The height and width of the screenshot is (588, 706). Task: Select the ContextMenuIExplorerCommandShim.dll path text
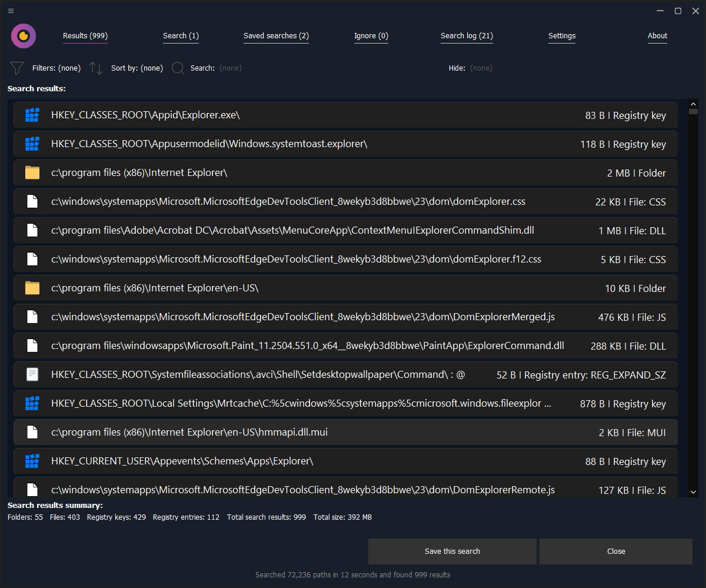coord(292,231)
